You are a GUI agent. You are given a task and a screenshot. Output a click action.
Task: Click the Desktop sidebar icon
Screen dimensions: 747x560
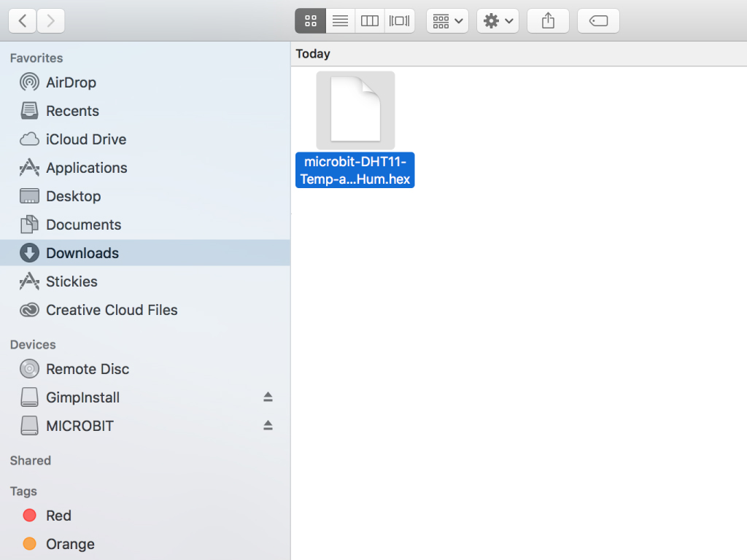tap(29, 196)
